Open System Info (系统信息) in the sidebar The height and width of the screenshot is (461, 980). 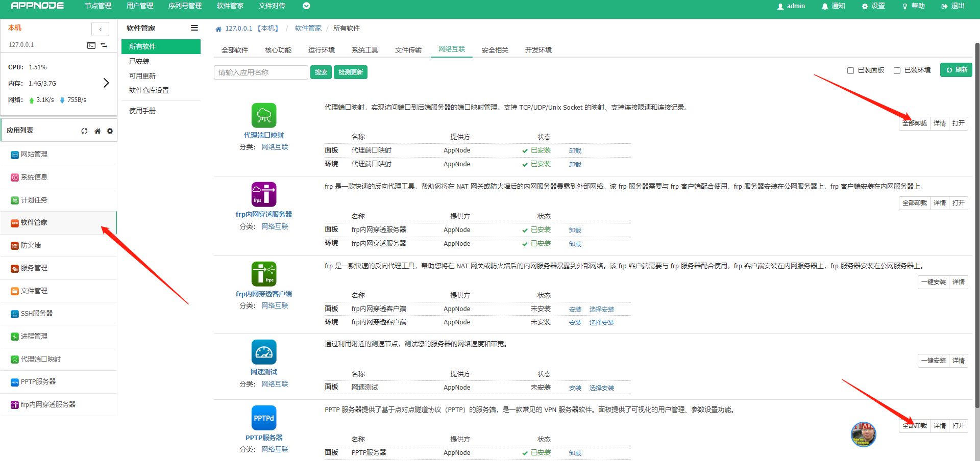(x=59, y=177)
